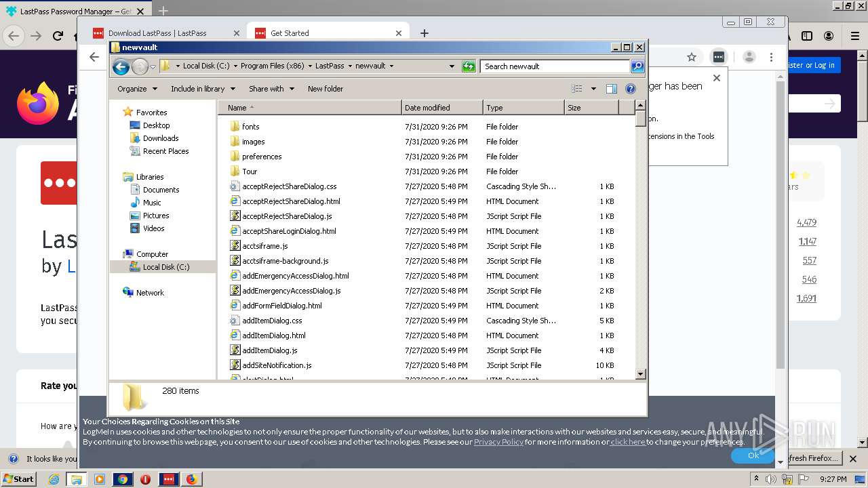Toggle the preview pane icon
The image size is (868, 488).
click(611, 89)
